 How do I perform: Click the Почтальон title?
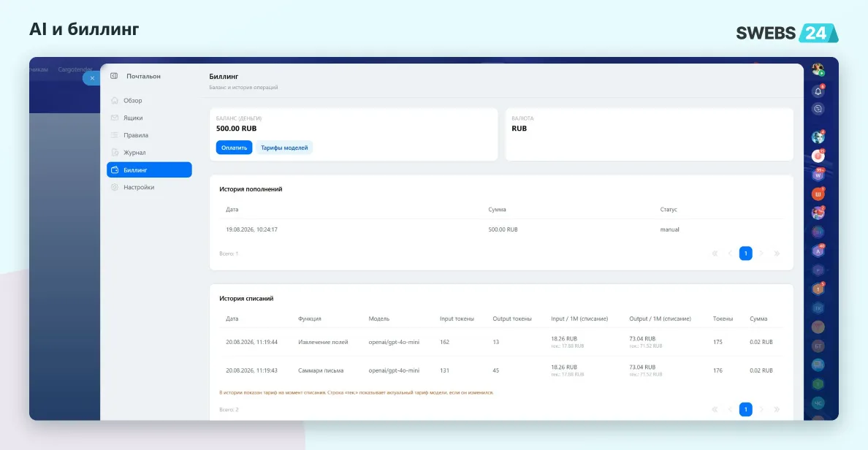click(143, 76)
